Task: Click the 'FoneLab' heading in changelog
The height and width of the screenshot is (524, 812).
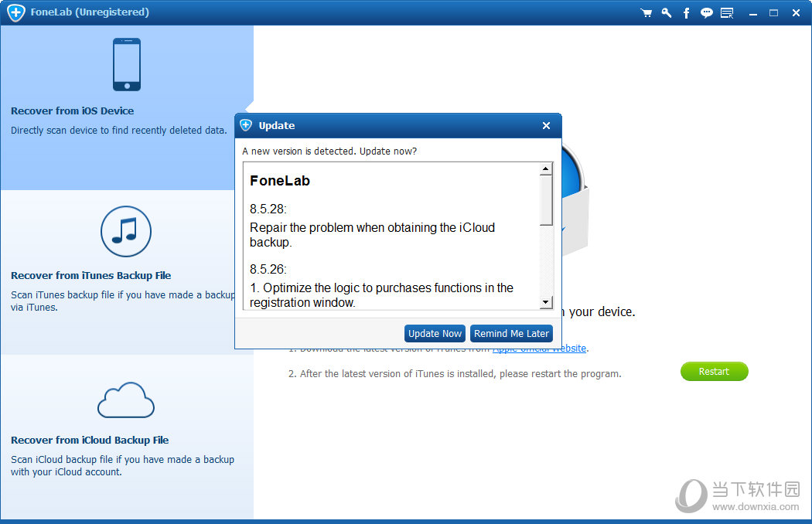Action: (x=280, y=181)
